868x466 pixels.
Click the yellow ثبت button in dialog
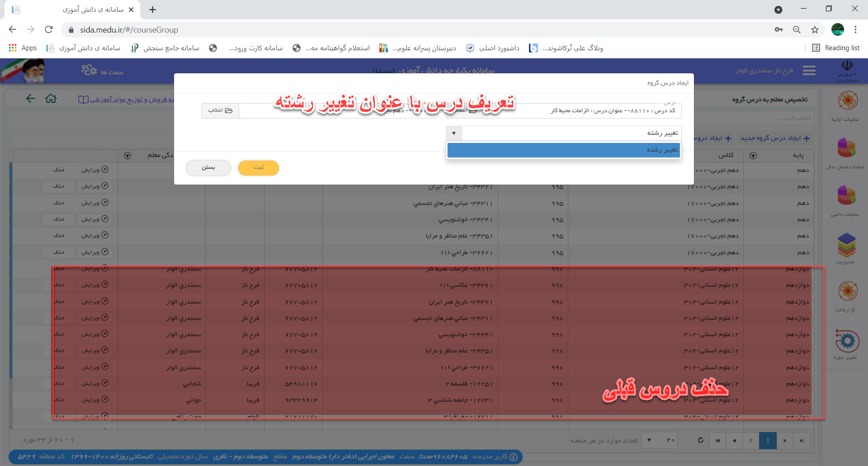pyautogui.click(x=258, y=168)
